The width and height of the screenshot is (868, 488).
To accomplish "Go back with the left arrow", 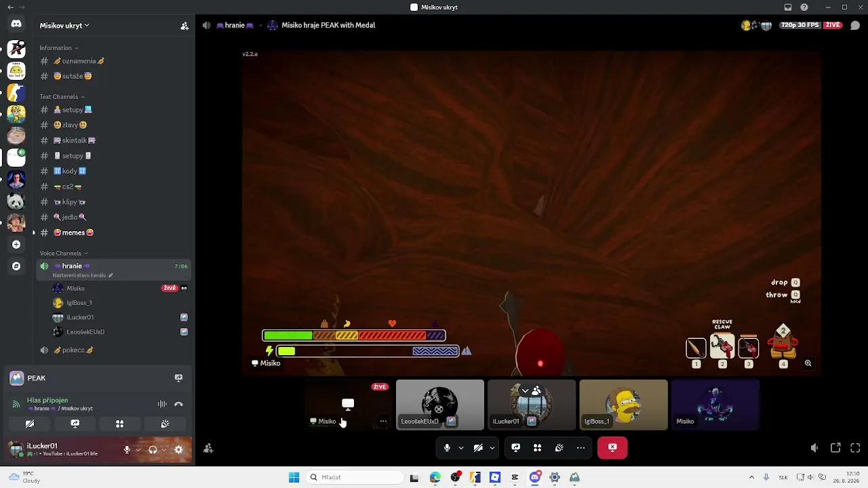I will 10,7.
